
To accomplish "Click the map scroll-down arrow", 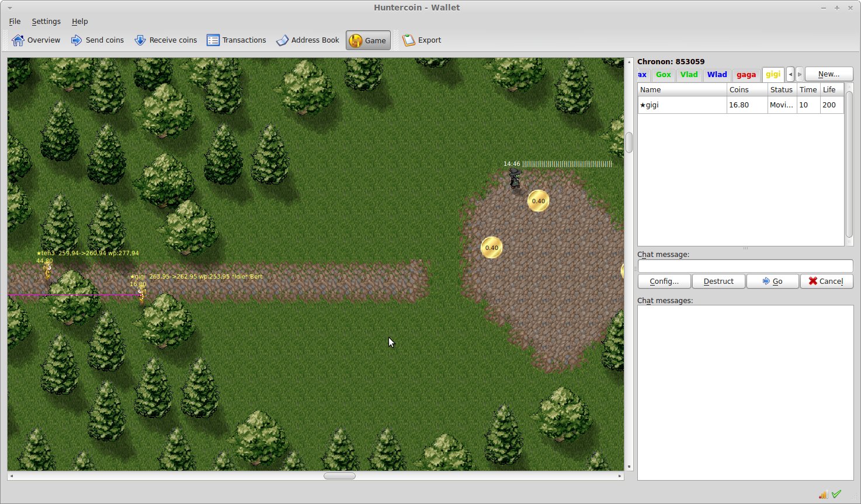I will tap(629, 467).
